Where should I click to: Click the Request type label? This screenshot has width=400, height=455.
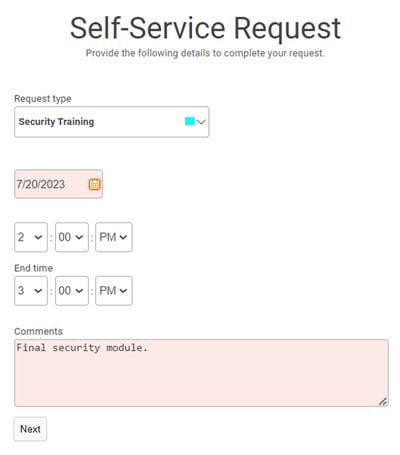[43, 99]
